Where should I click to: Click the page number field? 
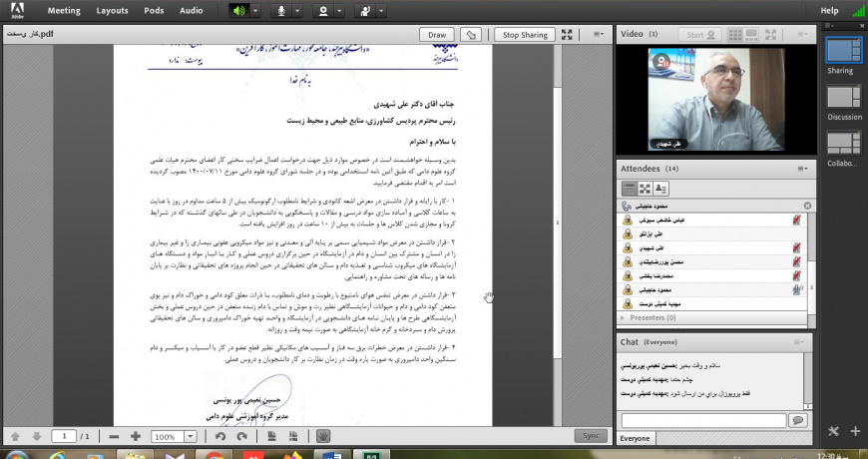pyautogui.click(x=64, y=437)
